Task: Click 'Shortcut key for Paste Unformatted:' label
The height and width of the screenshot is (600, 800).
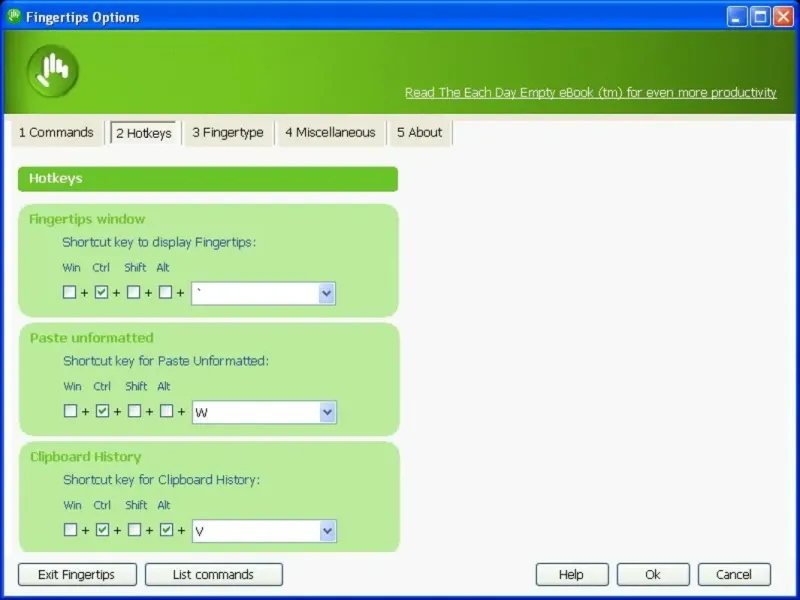Action: click(x=166, y=361)
